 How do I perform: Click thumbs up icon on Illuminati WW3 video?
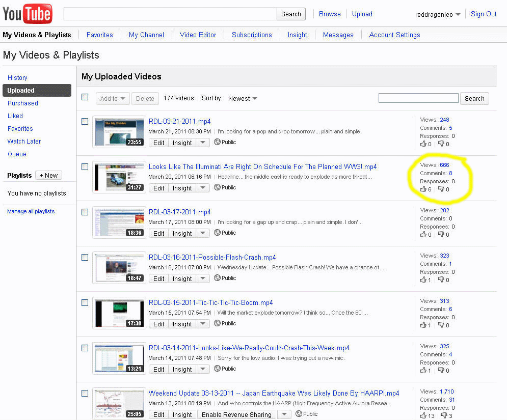(423, 189)
